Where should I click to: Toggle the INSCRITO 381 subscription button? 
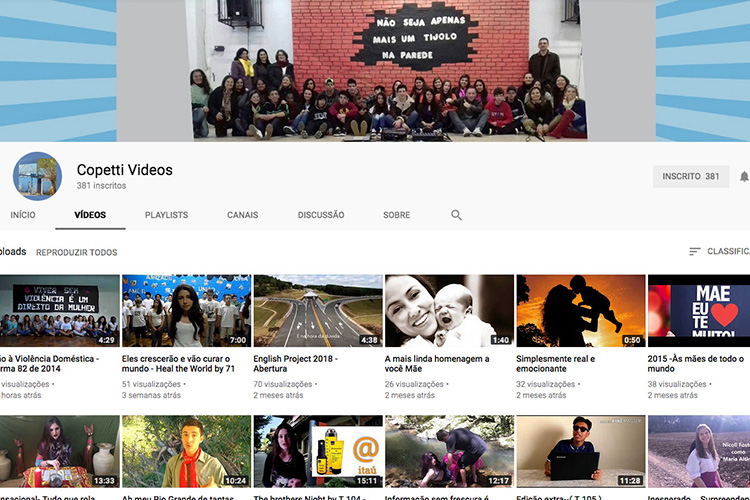pyautogui.click(x=690, y=176)
